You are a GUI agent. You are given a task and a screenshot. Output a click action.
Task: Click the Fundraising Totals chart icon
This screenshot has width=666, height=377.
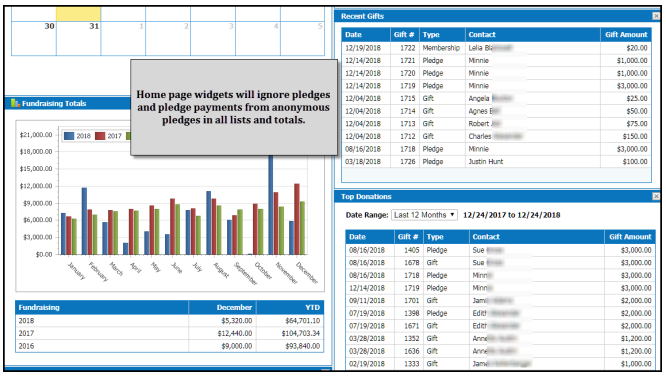tap(15, 103)
